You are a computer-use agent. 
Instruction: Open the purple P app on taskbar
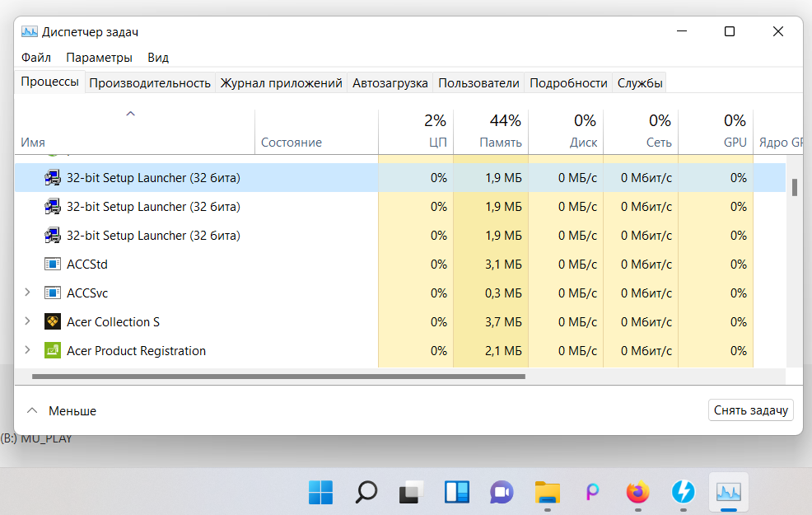[592, 492]
